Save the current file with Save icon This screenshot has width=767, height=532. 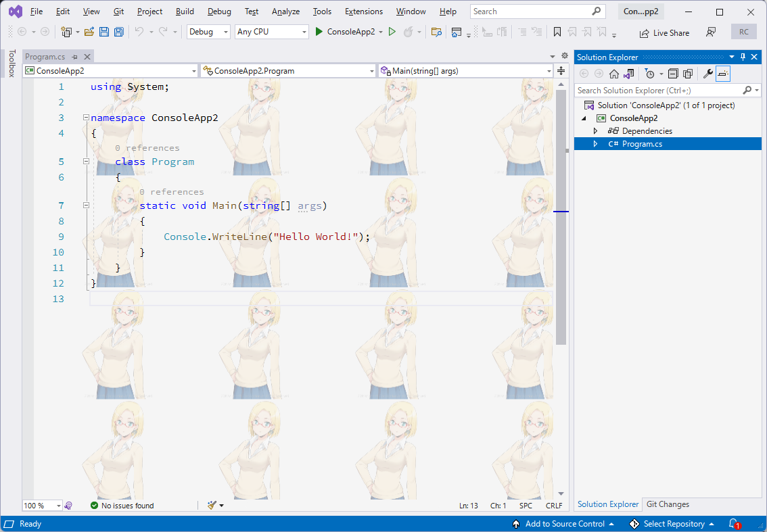pyautogui.click(x=103, y=32)
